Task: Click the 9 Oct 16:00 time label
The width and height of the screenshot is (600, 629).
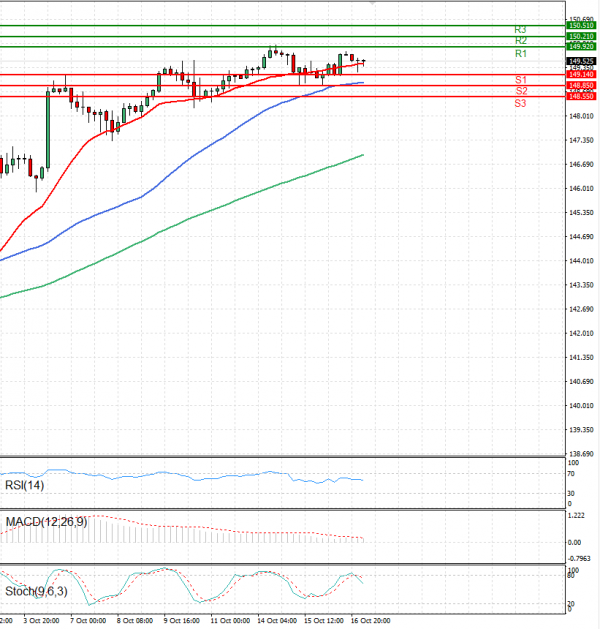Action: click(x=182, y=621)
